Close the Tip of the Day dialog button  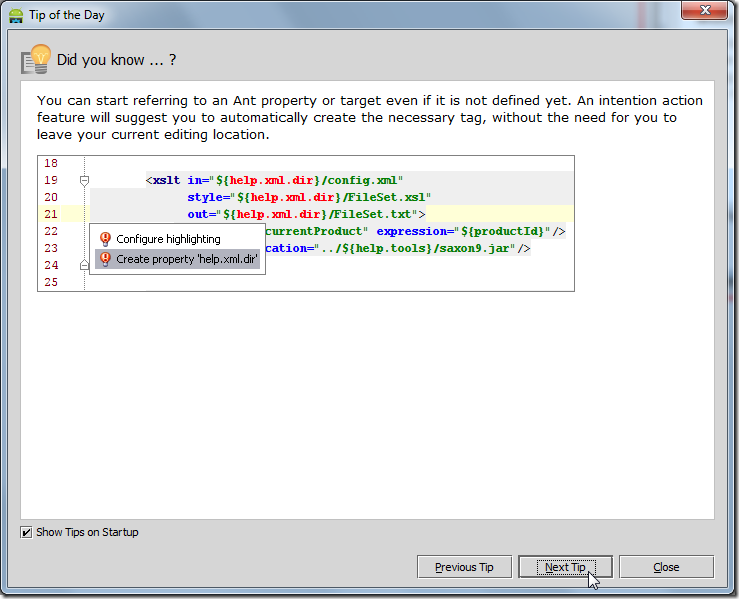click(666, 567)
